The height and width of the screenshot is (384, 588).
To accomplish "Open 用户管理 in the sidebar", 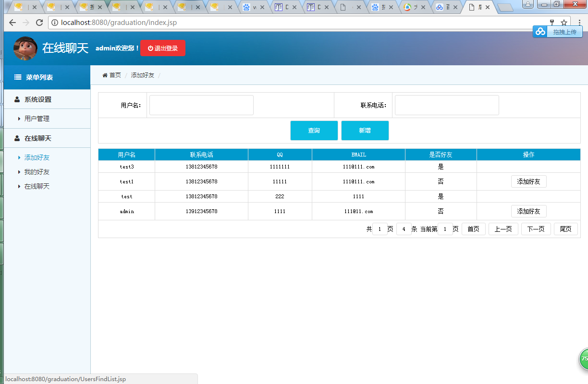I will pos(37,119).
